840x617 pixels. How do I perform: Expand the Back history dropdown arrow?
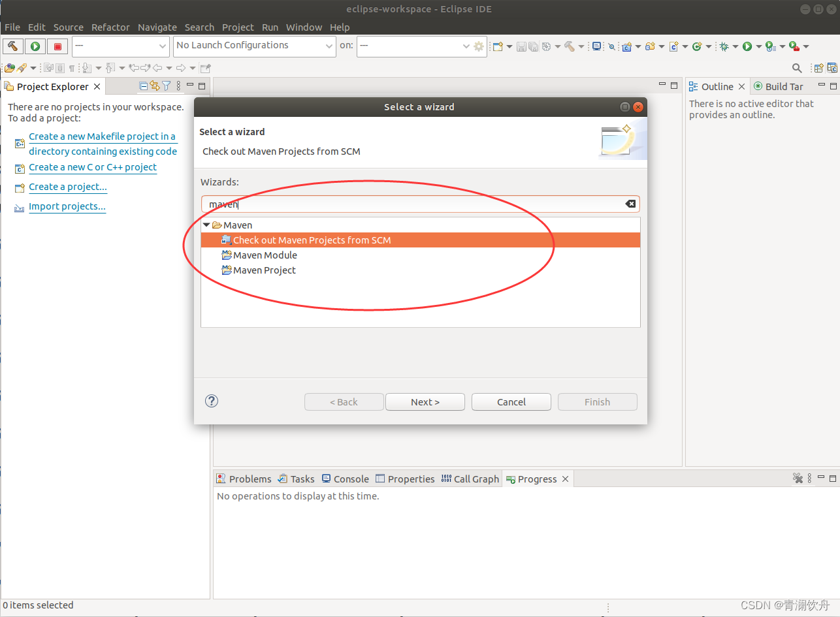click(x=169, y=68)
